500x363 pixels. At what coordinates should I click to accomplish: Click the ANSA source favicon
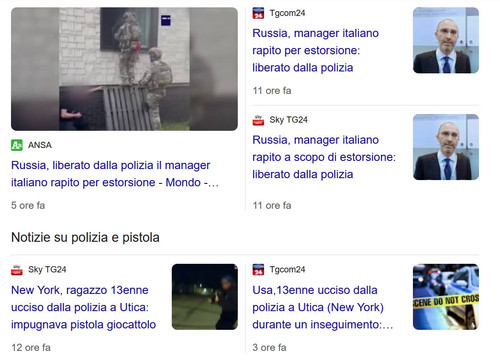(x=17, y=145)
